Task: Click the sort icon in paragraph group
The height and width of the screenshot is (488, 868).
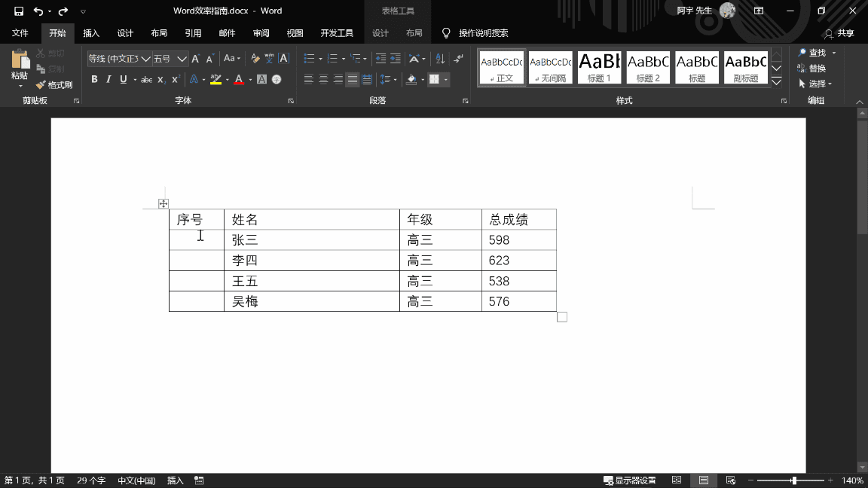Action: click(x=440, y=59)
